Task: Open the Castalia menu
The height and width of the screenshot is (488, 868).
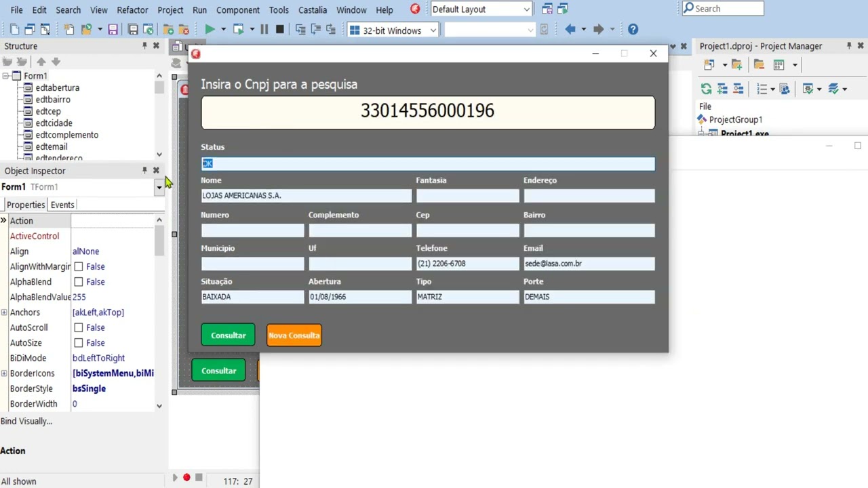Action: point(313,10)
